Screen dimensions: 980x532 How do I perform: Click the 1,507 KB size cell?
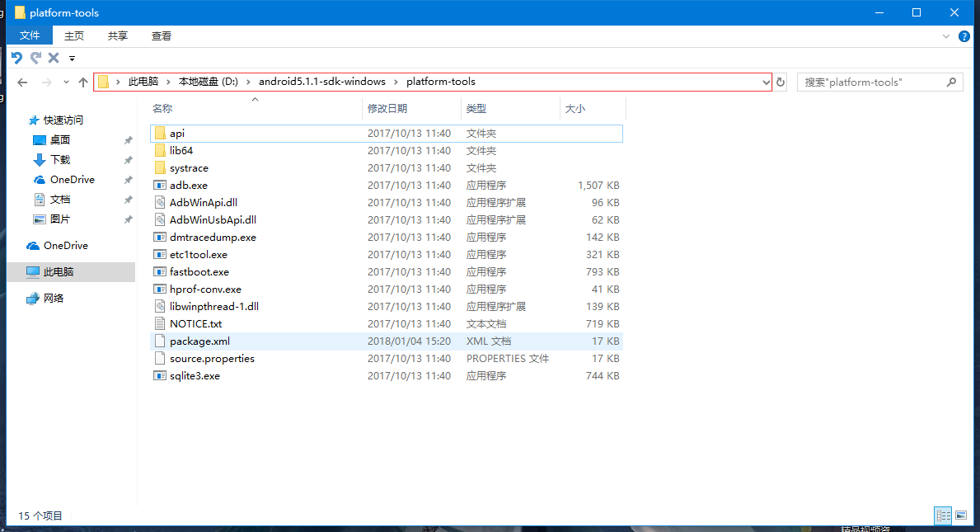click(x=598, y=186)
